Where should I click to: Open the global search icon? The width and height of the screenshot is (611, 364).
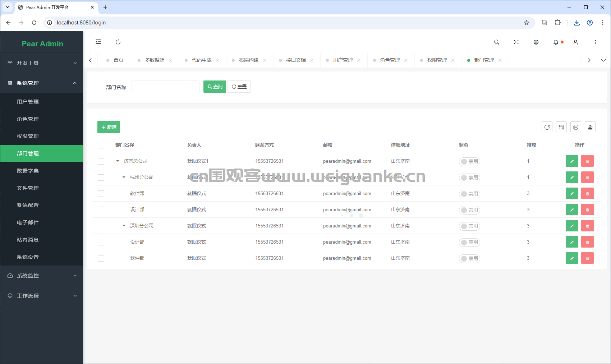click(496, 42)
